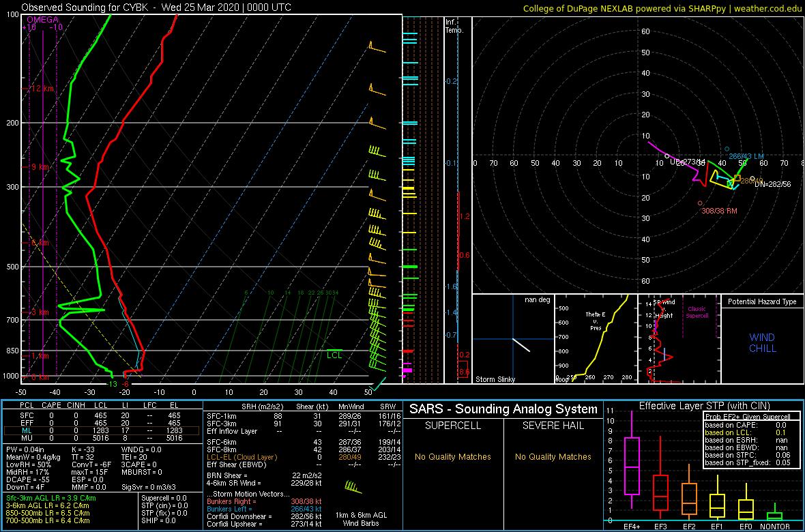The width and height of the screenshot is (805, 532).
Task: Click the Effective Layer STP (with CIN) title
Action: 704,406
